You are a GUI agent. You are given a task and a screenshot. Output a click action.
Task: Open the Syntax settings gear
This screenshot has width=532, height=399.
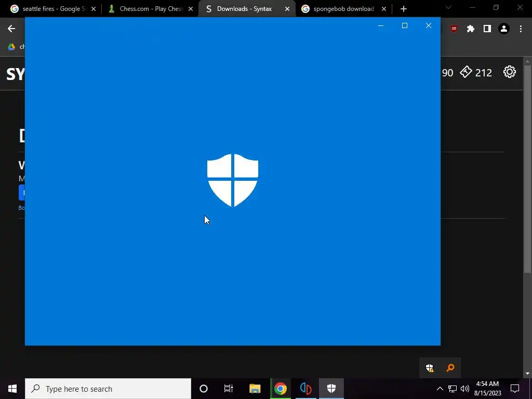point(509,72)
